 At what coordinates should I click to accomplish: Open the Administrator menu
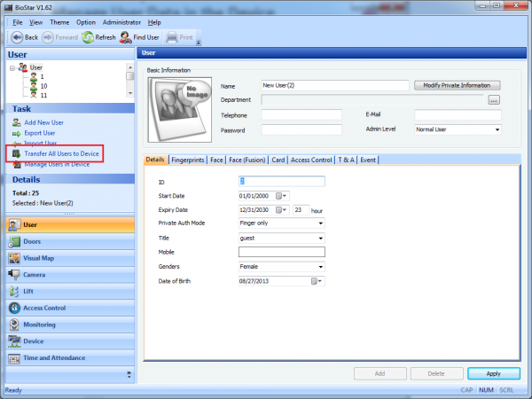pyautogui.click(x=121, y=21)
